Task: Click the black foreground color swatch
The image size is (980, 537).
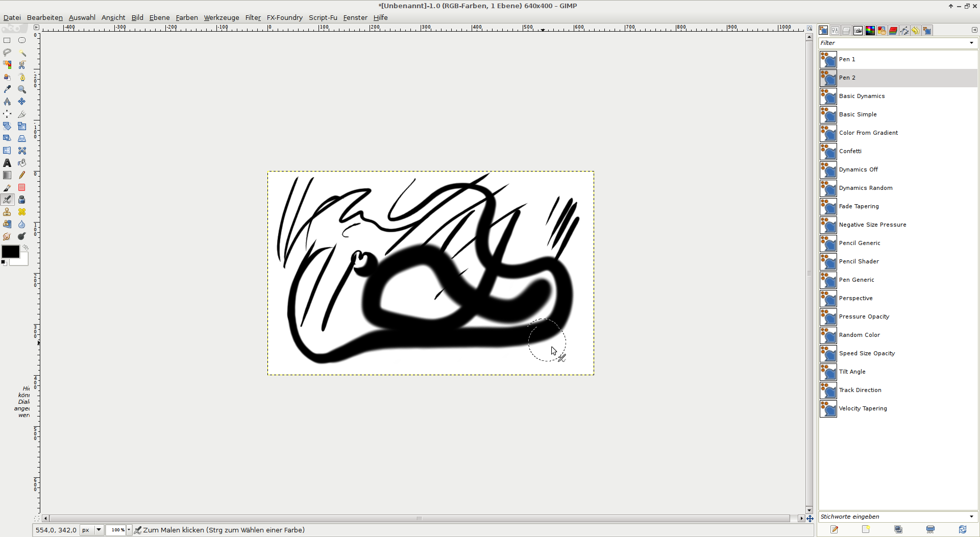Action: point(10,252)
